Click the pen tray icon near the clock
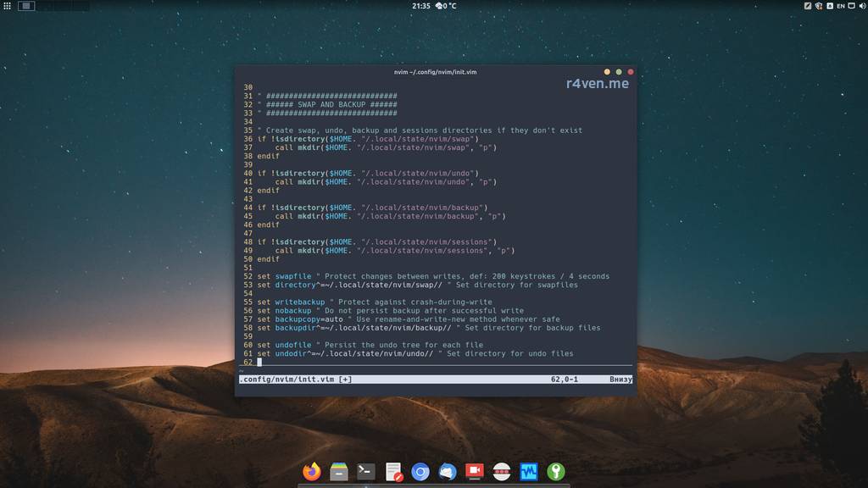 tap(808, 7)
